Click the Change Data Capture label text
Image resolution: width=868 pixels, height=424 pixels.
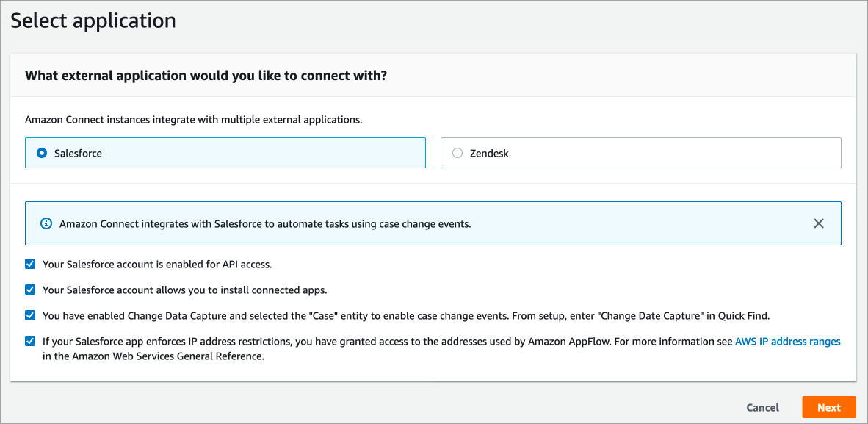pyautogui.click(x=405, y=315)
